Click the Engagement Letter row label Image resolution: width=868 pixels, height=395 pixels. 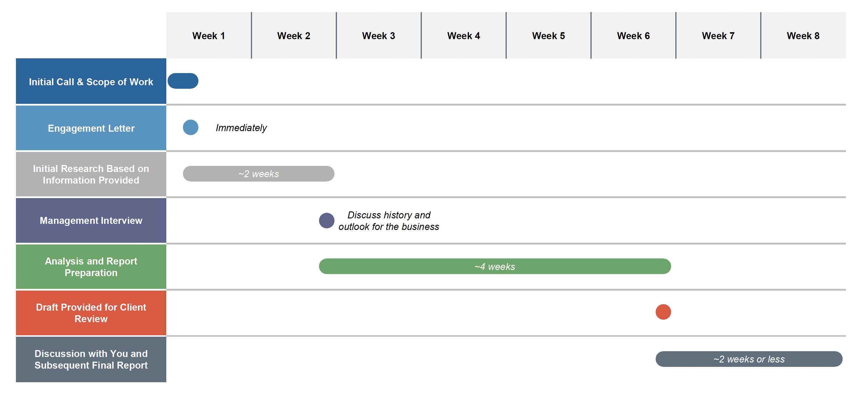click(91, 128)
